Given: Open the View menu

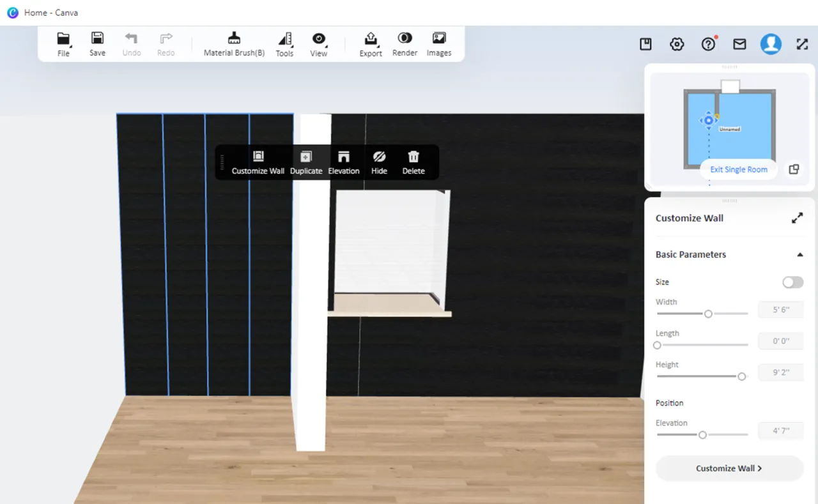Looking at the screenshot, I should click(x=318, y=44).
